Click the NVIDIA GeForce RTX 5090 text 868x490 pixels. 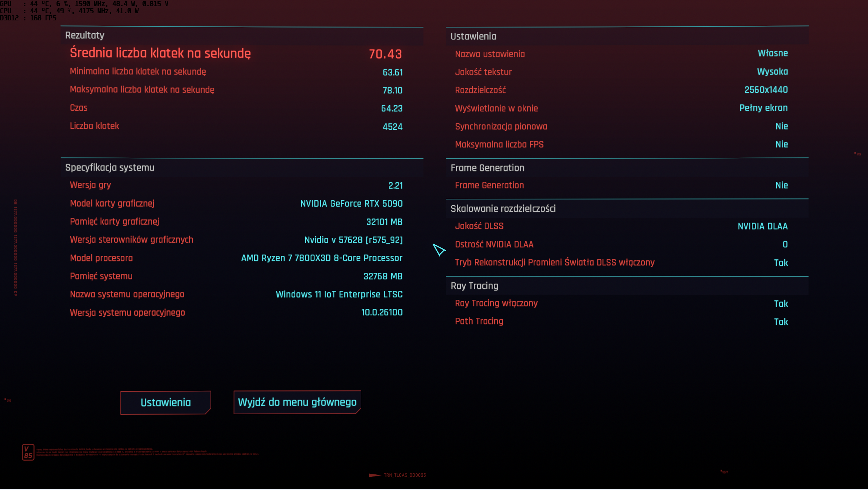[x=351, y=204]
